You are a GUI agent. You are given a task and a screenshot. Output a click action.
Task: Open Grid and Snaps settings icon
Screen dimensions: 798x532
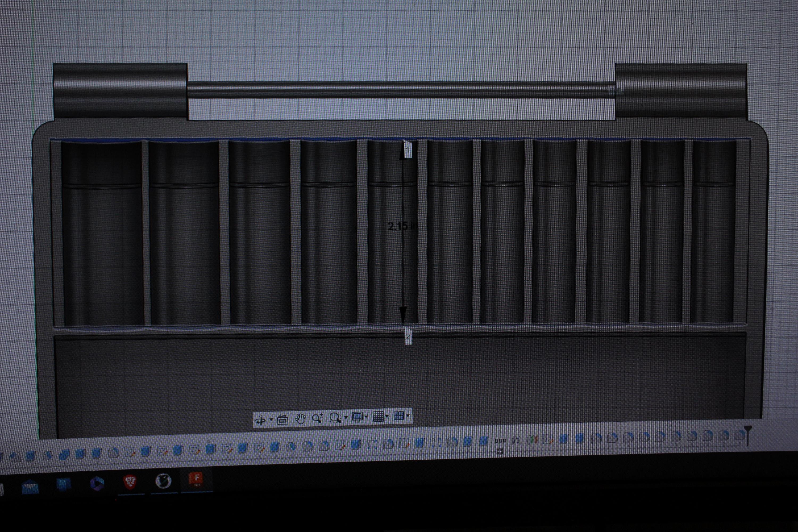[378, 416]
